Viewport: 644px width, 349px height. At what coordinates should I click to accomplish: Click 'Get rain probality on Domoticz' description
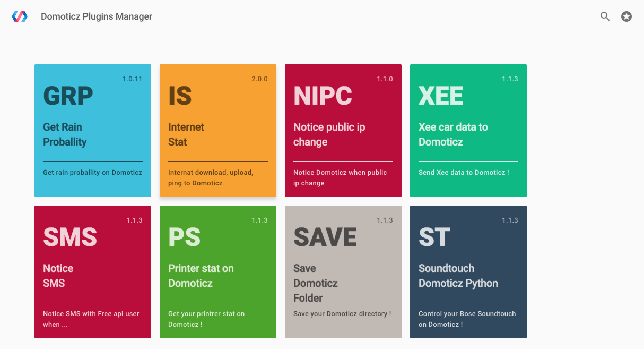[92, 173]
